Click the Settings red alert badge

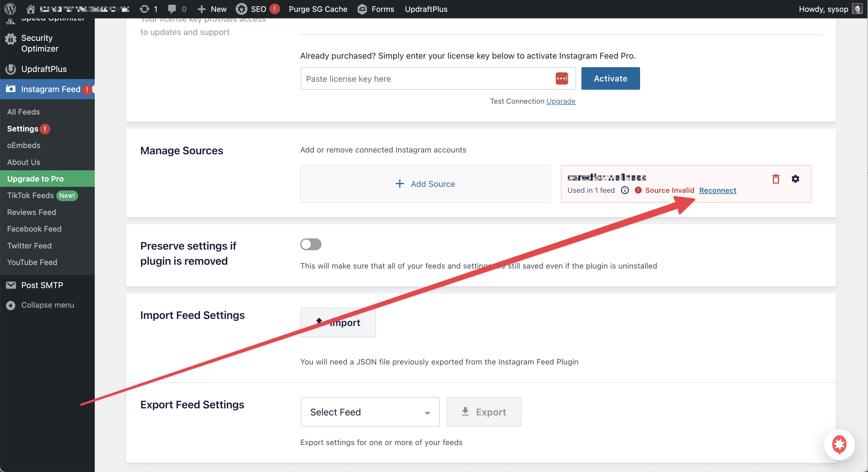[x=45, y=129]
